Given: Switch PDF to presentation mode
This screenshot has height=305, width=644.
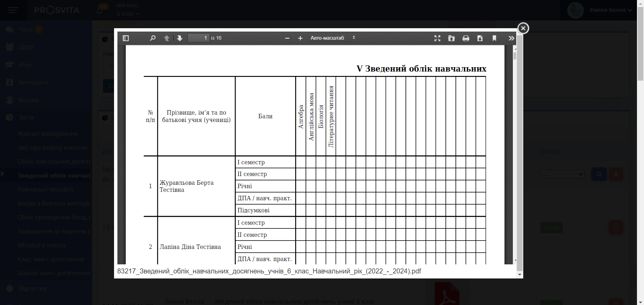Looking at the screenshot, I should pos(437,38).
